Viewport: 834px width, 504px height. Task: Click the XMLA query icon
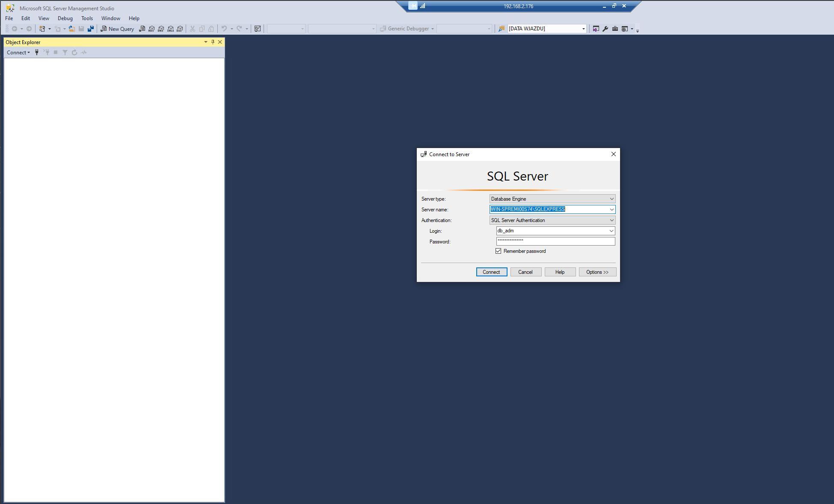click(x=170, y=29)
